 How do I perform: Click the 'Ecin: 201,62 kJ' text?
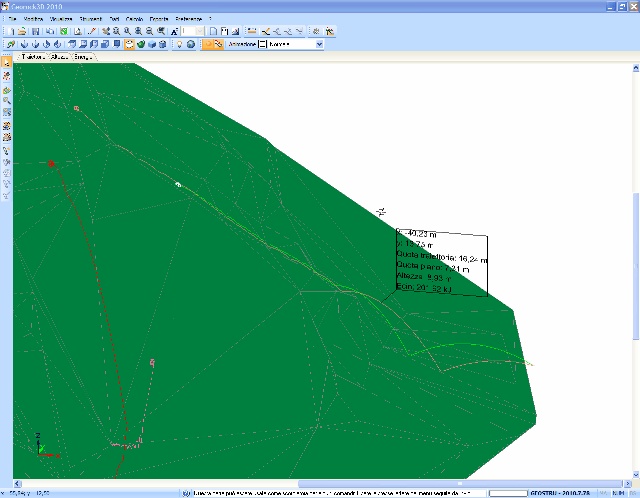pos(424,288)
